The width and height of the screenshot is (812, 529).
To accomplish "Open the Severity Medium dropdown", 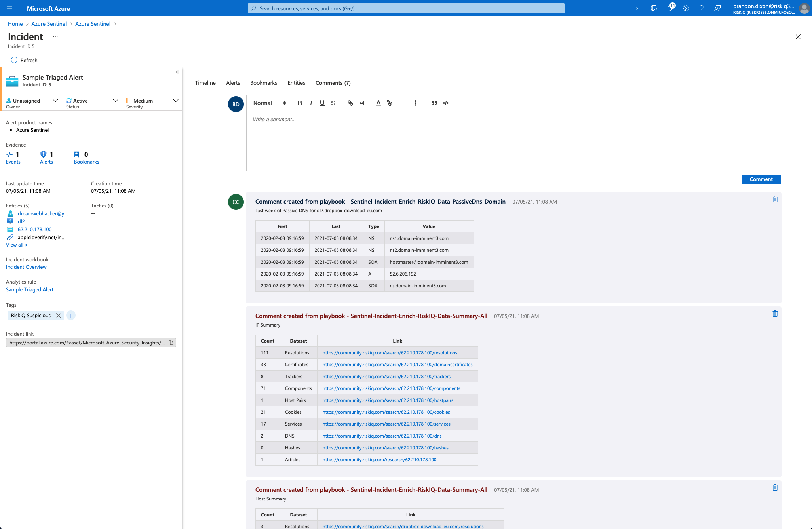I will (152, 103).
